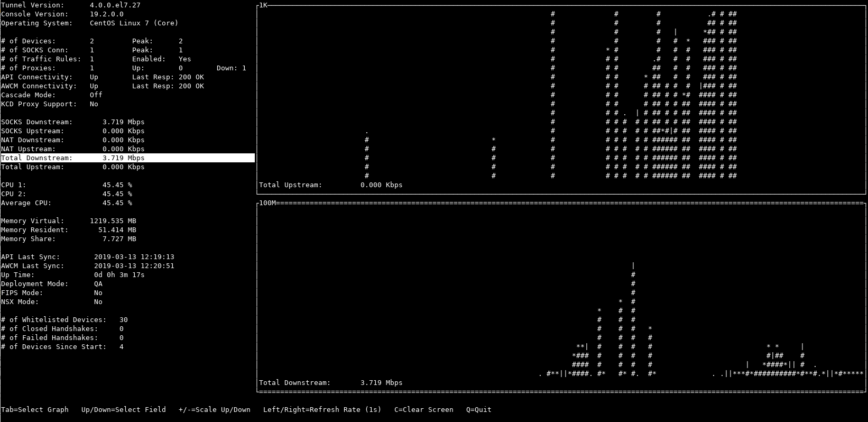868x422 pixels.
Task: Click the "Tunnel Version:" label
Action: (x=33, y=5)
